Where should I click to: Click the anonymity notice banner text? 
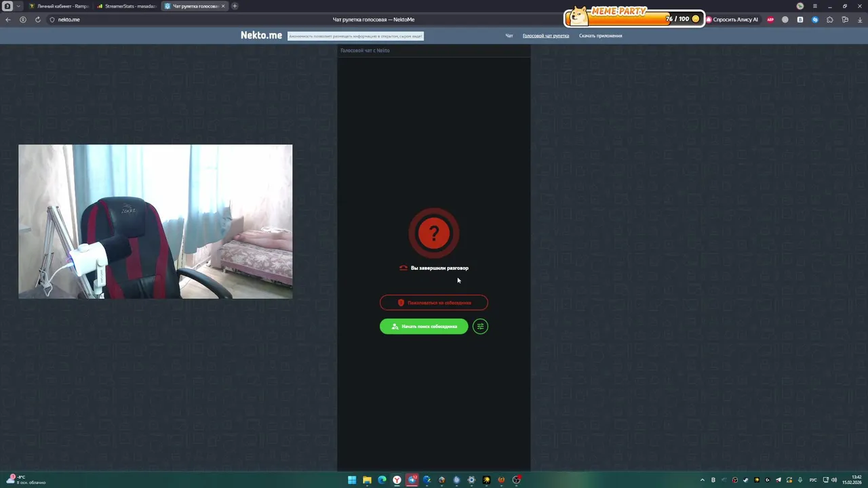(x=355, y=36)
